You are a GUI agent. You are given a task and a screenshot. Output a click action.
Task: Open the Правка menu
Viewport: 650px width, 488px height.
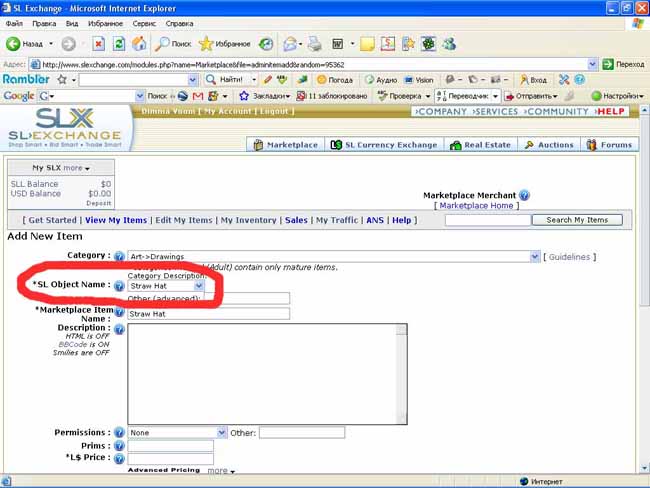coord(44,24)
